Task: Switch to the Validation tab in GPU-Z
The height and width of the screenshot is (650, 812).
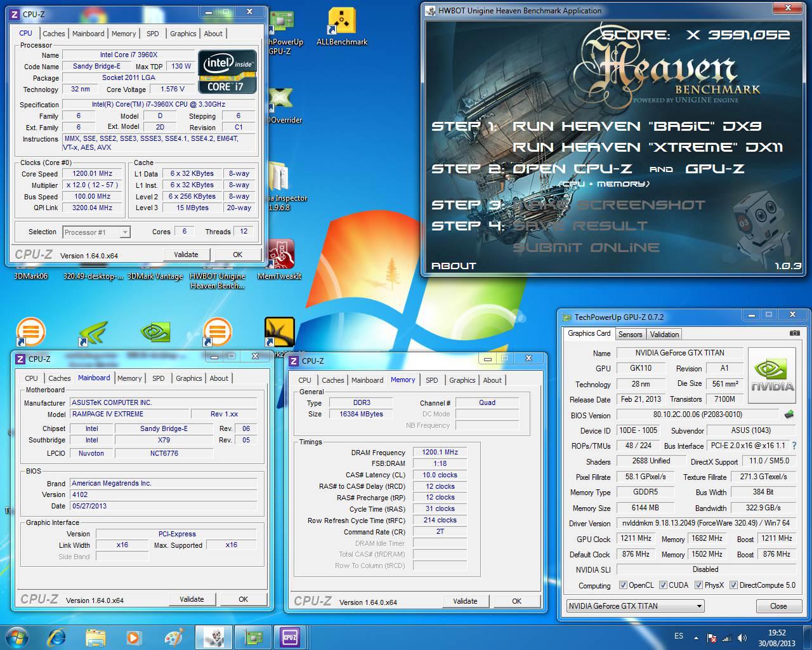Action: click(x=664, y=335)
